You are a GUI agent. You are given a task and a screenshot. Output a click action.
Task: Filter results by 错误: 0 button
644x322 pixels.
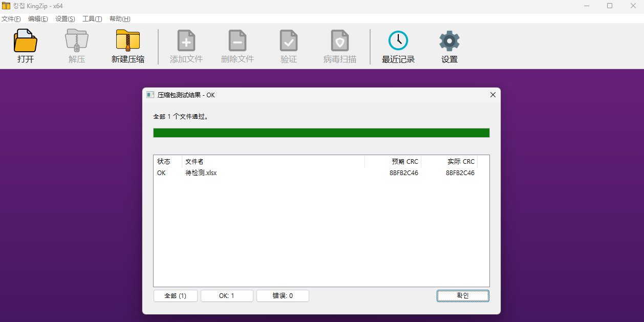[x=283, y=296]
